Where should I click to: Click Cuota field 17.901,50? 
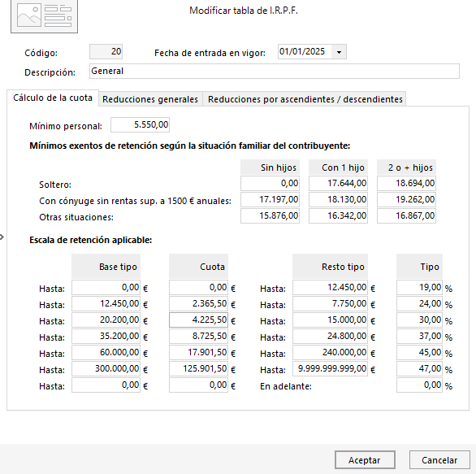[198, 353]
